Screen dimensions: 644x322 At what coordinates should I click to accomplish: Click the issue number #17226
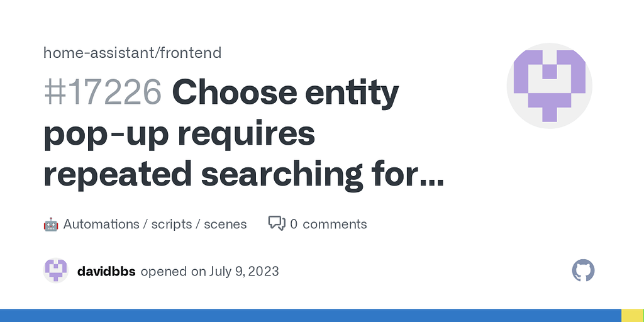coord(103,93)
